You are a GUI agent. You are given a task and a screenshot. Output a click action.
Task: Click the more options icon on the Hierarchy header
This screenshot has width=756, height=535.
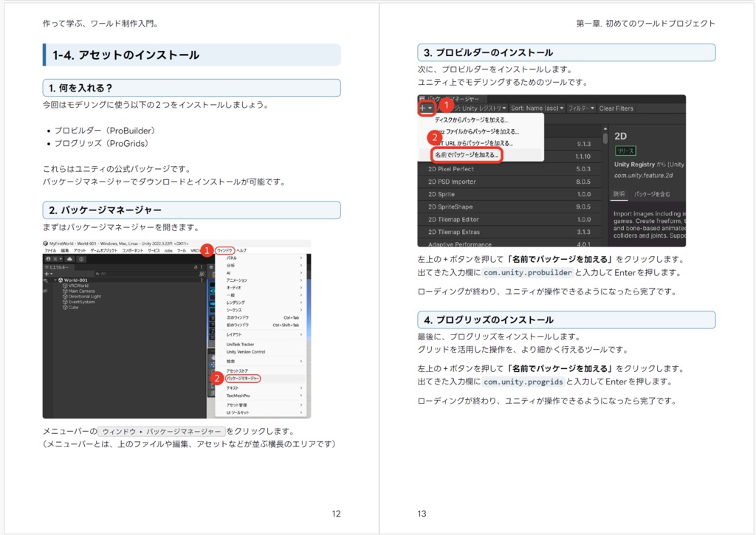click(x=202, y=267)
